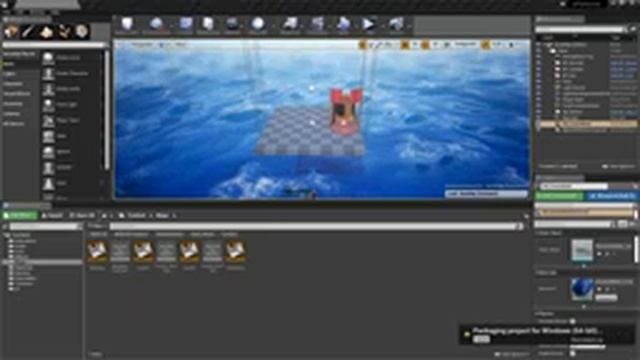Click green Add New in Content Browser
640x360 pixels.
tap(20, 215)
